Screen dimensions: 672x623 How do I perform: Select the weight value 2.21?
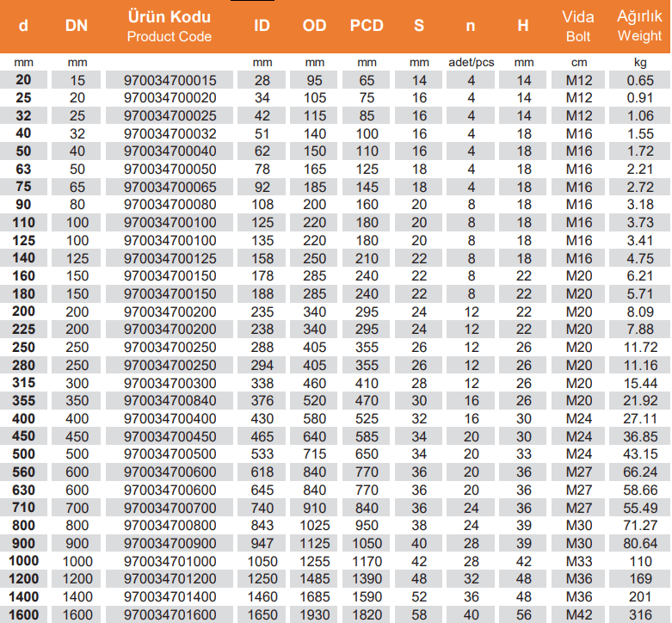pyautogui.click(x=640, y=170)
